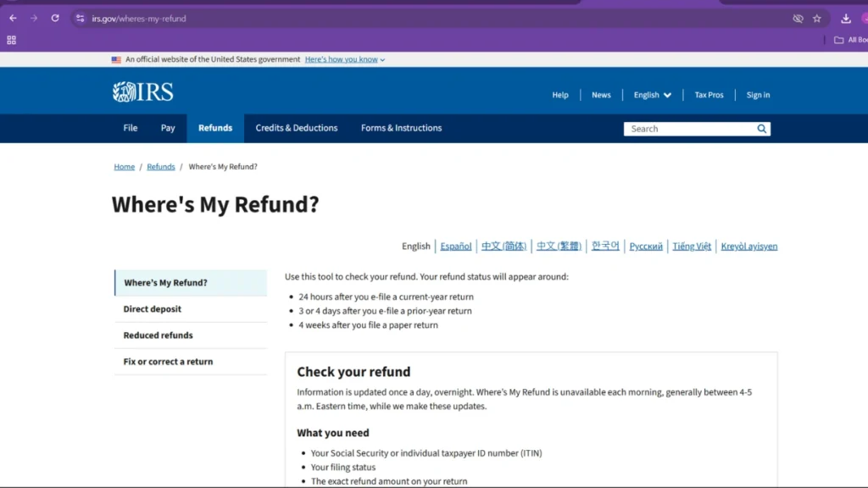868x488 pixels.
Task: Expand the English language dropdown in the header
Action: (x=652, y=95)
